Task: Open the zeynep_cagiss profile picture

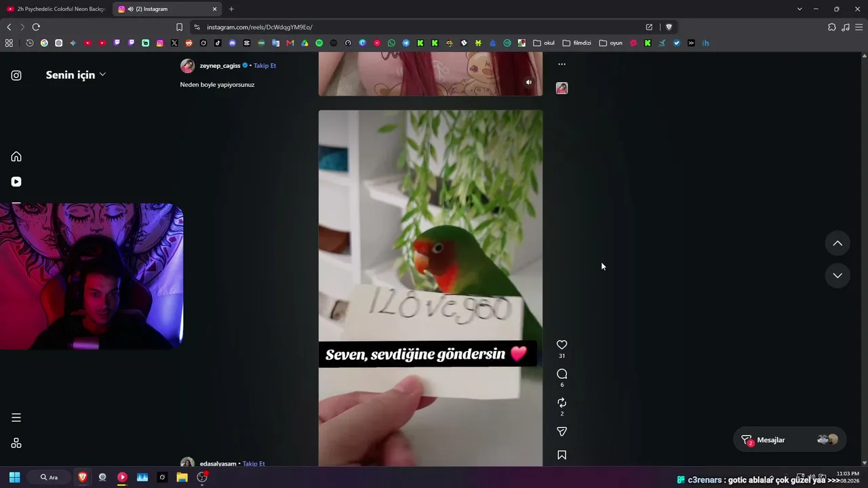Action: click(x=187, y=66)
